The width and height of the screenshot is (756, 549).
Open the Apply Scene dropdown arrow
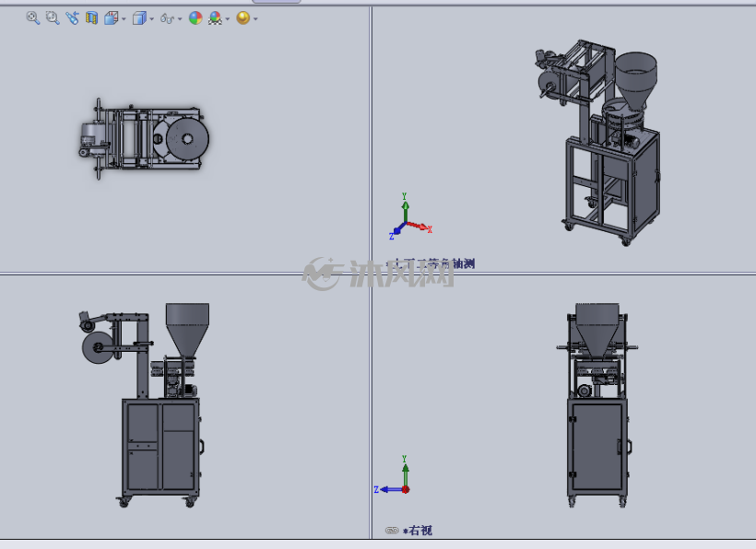[228, 19]
